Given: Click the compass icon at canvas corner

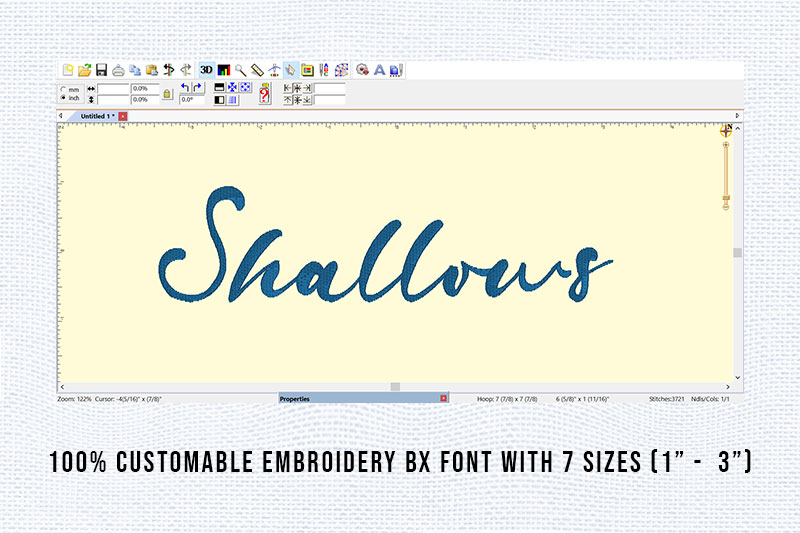Looking at the screenshot, I should coord(726,131).
